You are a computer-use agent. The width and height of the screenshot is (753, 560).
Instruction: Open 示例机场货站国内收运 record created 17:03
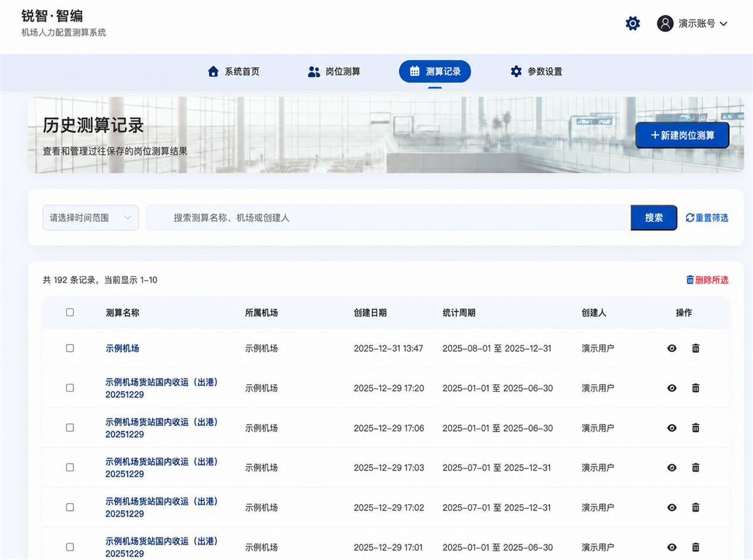coord(162,468)
